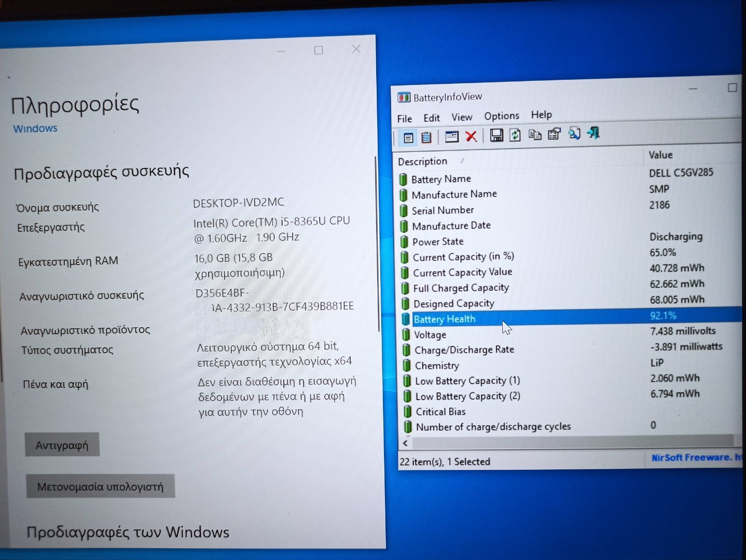Screen dimensions: 746x560
Task: Click the left arrow of the horizontal scrollbar
Action: [x=406, y=443]
